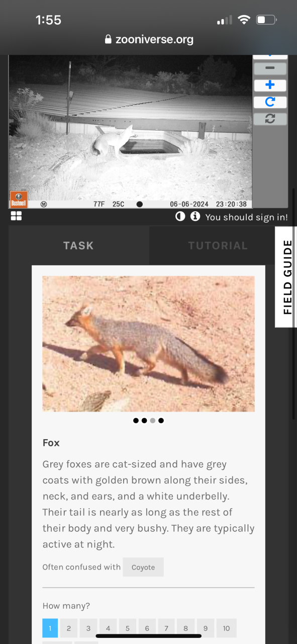Open the subject info icon
297x644 pixels.
coord(195,217)
